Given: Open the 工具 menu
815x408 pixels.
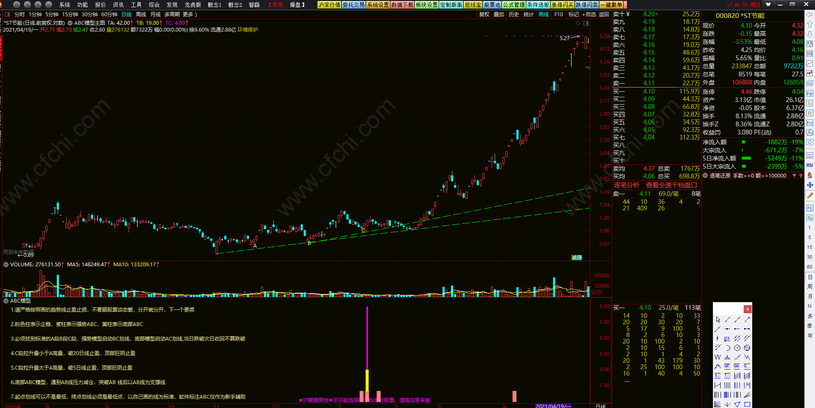Looking at the screenshot, I should click(136, 5).
